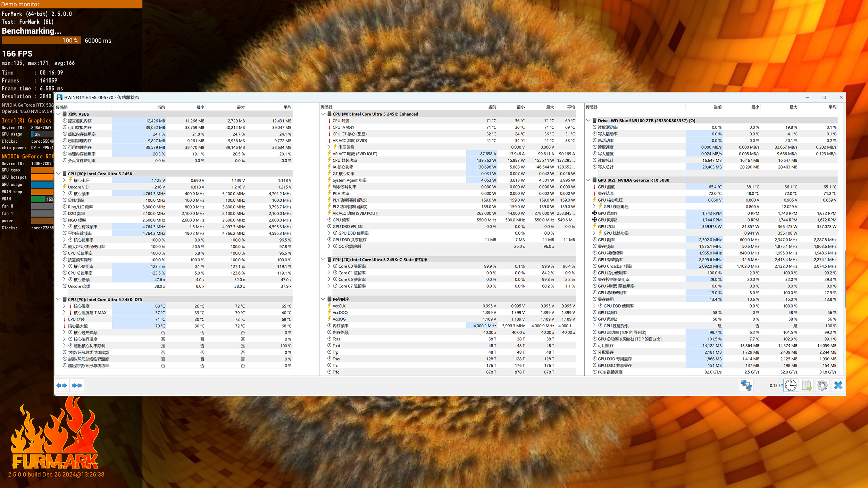
Task: Expand the Core C0 驻留率 row
Action: coord(329,266)
